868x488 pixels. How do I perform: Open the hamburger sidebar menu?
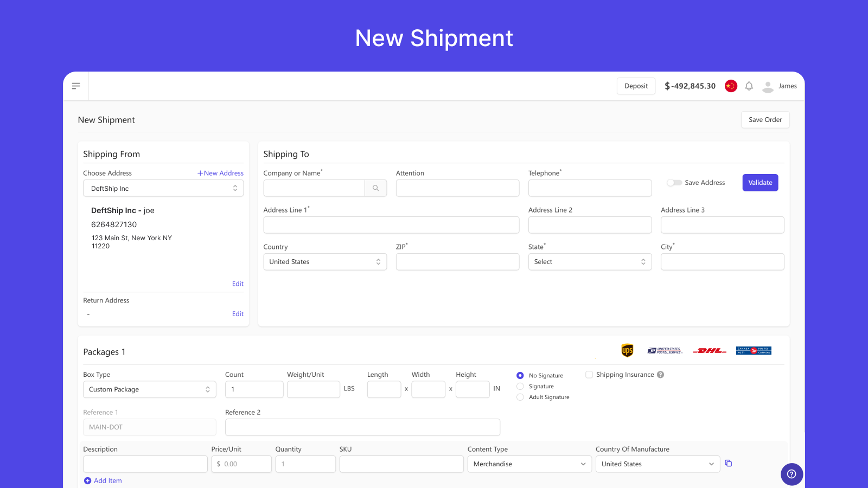coord(76,86)
